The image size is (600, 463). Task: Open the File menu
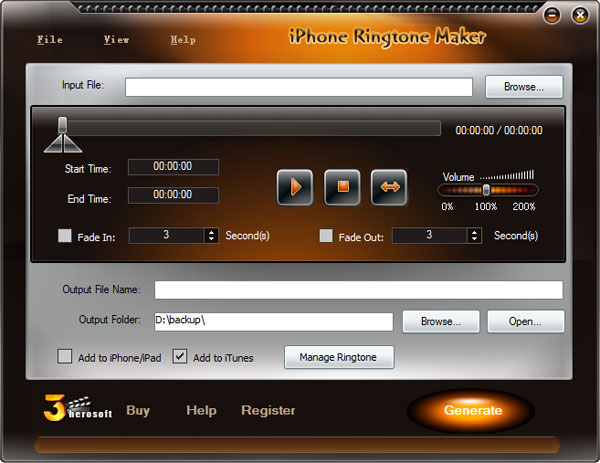pyautogui.click(x=50, y=39)
